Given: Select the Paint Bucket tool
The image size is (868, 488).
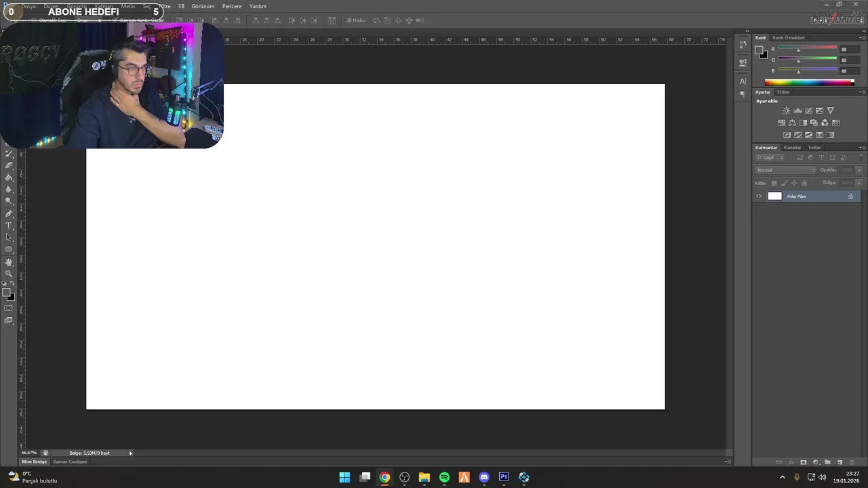Looking at the screenshot, I should click(x=9, y=177).
